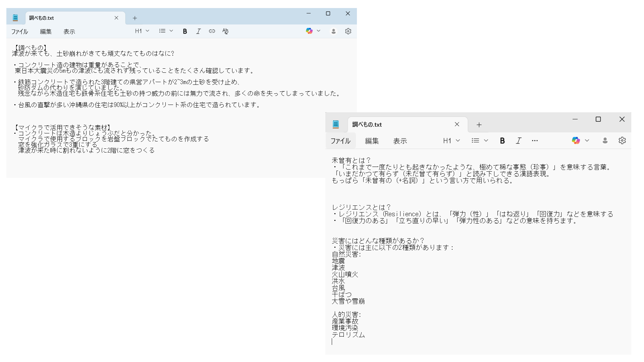The height and width of the screenshot is (362, 644).
Task: Click the 火山噴火 line
Action: [x=345, y=275]
